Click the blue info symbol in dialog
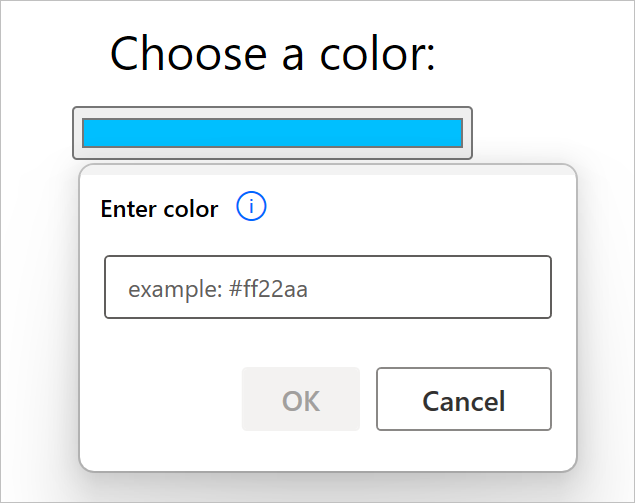 (x=251, y=208)
